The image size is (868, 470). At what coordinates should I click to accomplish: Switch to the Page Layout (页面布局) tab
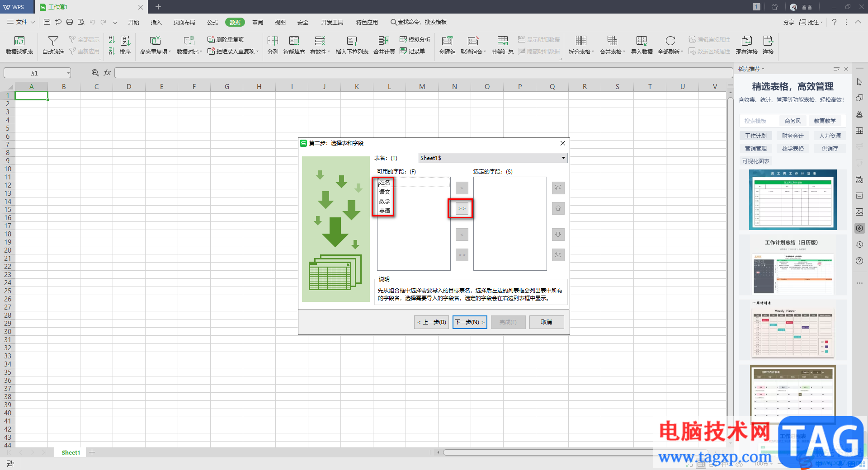184,22
